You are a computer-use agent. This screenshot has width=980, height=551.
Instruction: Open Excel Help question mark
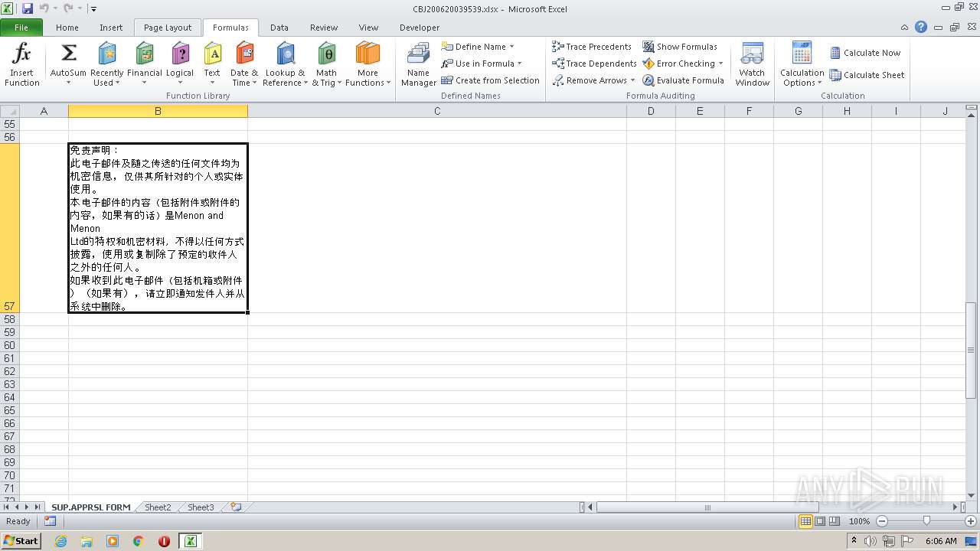(x=921, y=27)
